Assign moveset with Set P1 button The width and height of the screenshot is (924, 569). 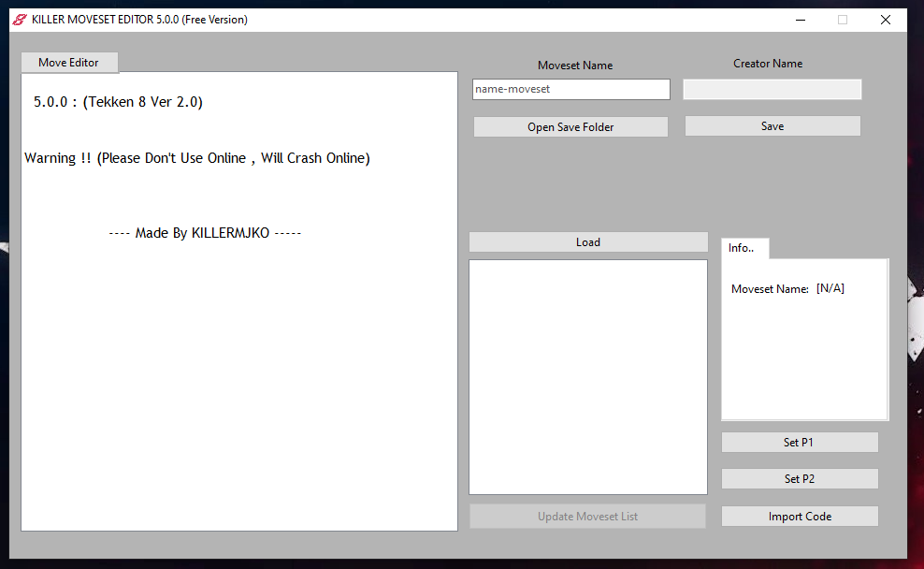[800, 443]
